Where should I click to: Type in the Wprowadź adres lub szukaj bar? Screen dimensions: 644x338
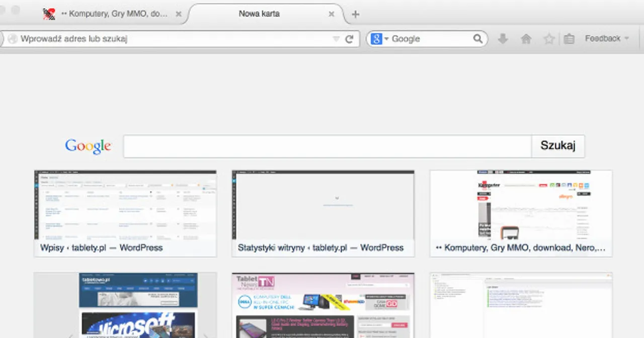[151, 38]
